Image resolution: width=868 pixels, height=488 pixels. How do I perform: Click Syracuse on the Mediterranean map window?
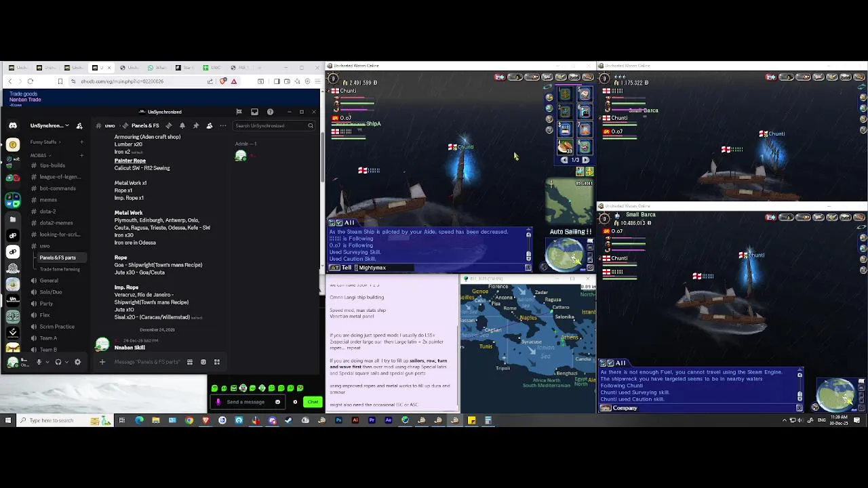pos(532,342)
